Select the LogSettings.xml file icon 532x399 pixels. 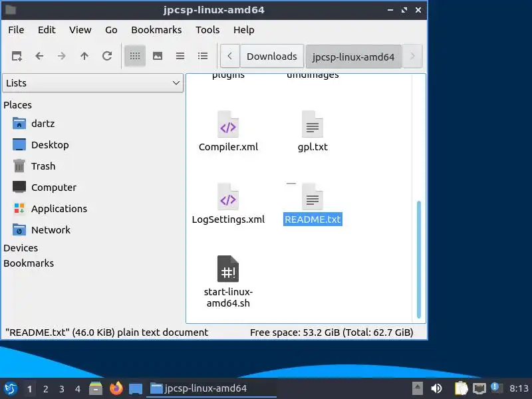[x=228, y=197]
